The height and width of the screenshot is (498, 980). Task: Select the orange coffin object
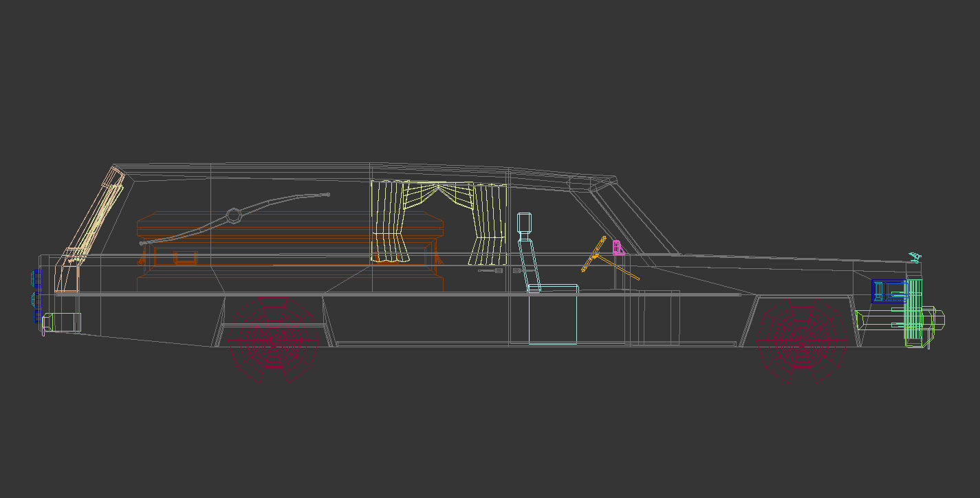point(291,252)
